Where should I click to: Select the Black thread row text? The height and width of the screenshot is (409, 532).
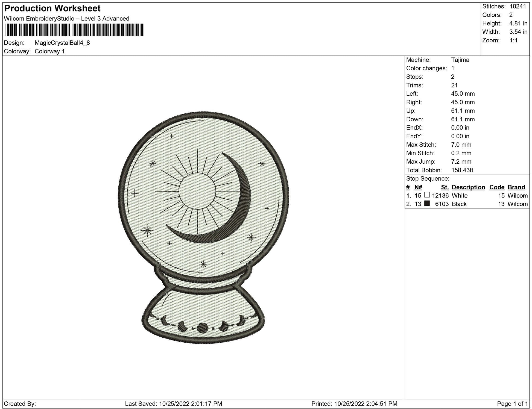click(459, 204)
